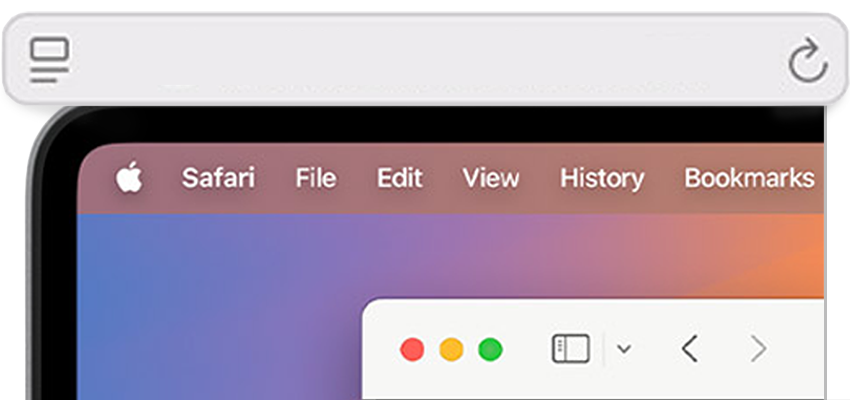850x400 pixels.
Task: Go forward with the right arrow button
Action: [x=759, y=349]
